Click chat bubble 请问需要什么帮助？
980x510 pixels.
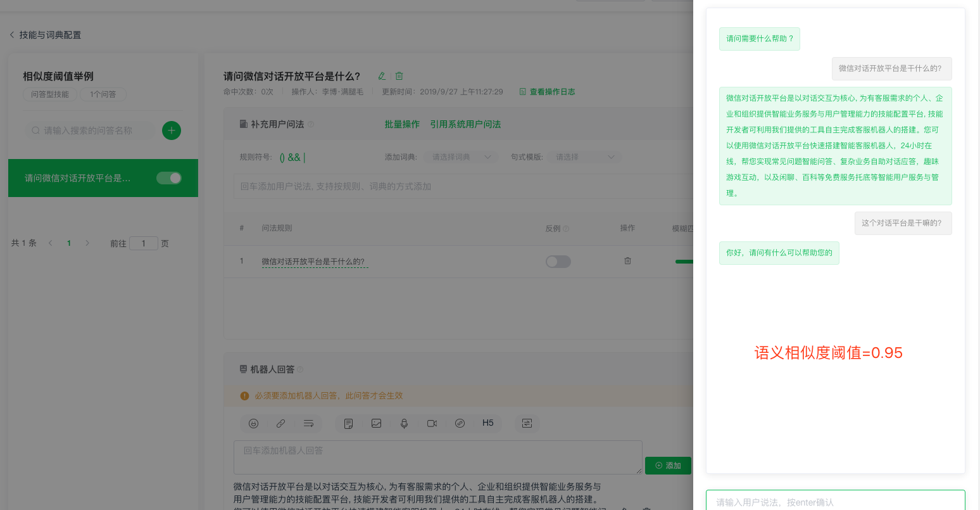760,39
